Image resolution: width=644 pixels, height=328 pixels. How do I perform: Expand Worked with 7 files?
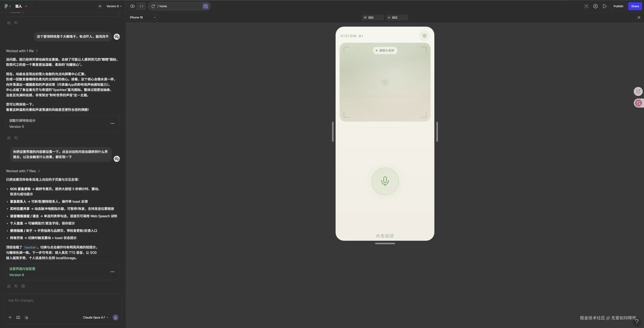coord(23,171)
